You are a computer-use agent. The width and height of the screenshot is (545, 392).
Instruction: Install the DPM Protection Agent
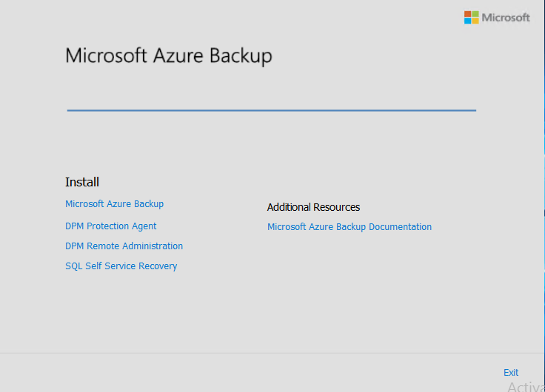pos(110,226)
